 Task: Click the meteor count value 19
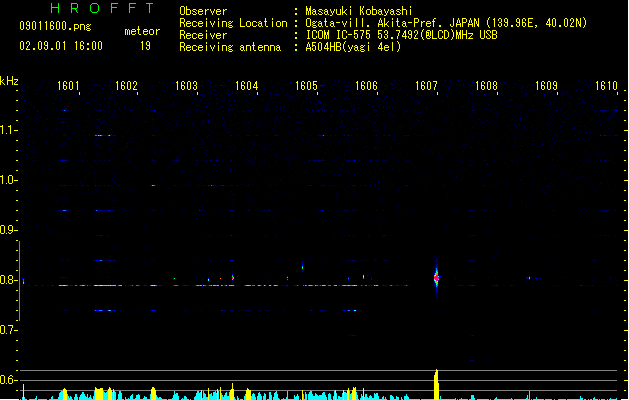coord(145,46)
